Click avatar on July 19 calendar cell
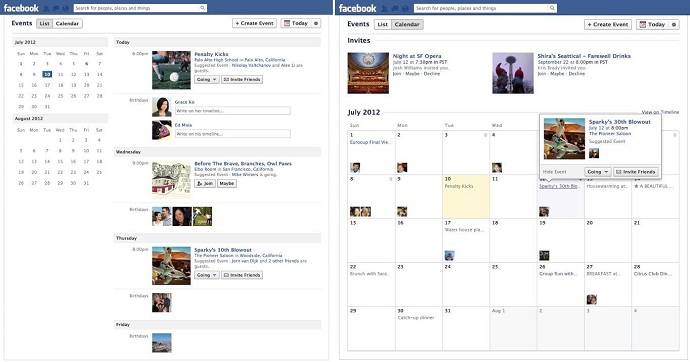 [544, 255]
